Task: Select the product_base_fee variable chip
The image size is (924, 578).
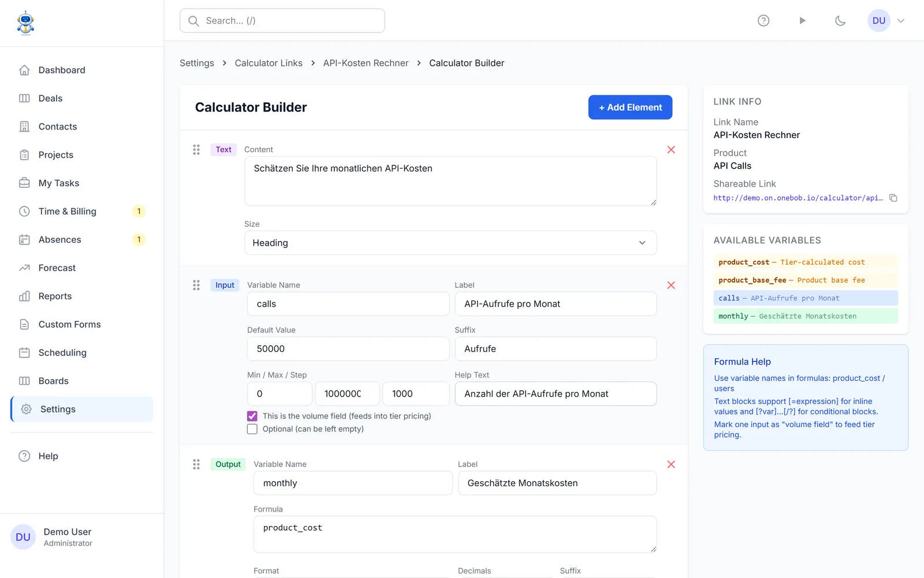Action: tap(806, 280)
